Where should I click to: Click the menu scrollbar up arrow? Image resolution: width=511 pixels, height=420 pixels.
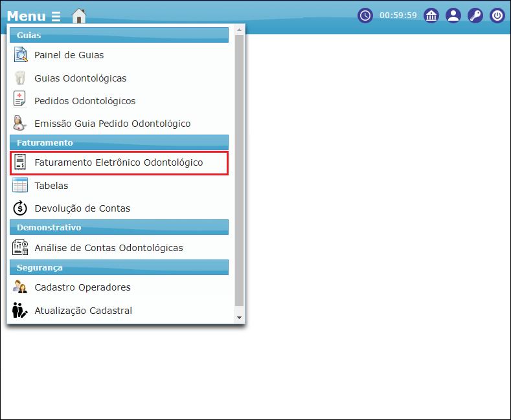(x=239, y=30)
